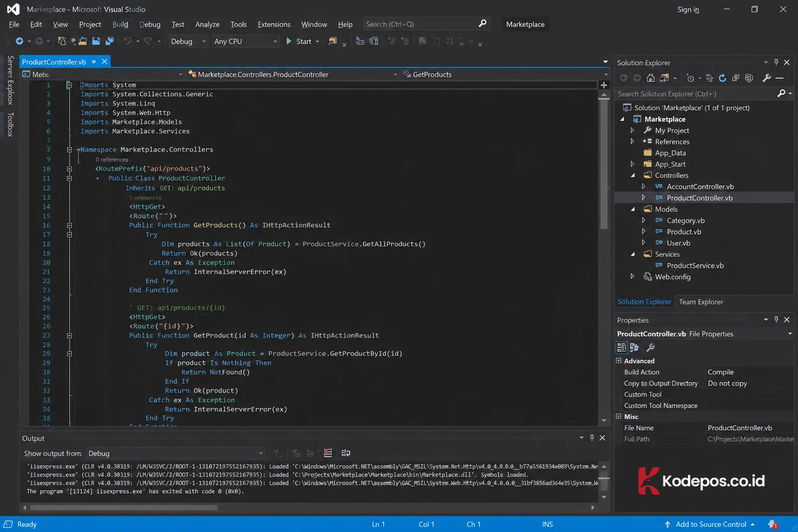
Task: Toggle Word Wrap in Output toolbar
Action: click(x=346, y=453)
